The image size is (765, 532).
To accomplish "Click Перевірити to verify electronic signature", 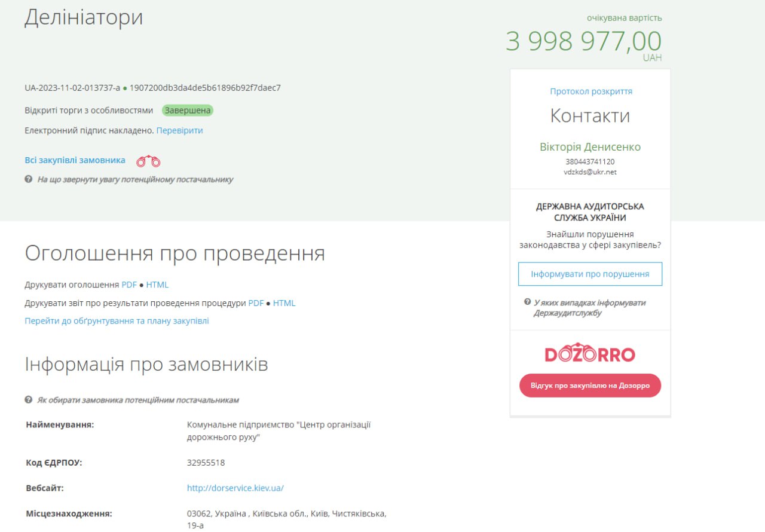I will tap(179, 130).
